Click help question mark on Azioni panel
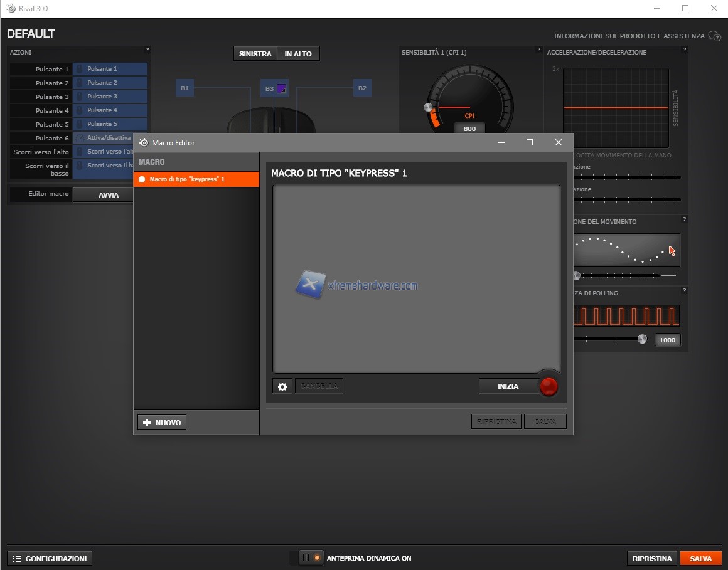This screenshot has height=570, width=728. coord(147,50)
